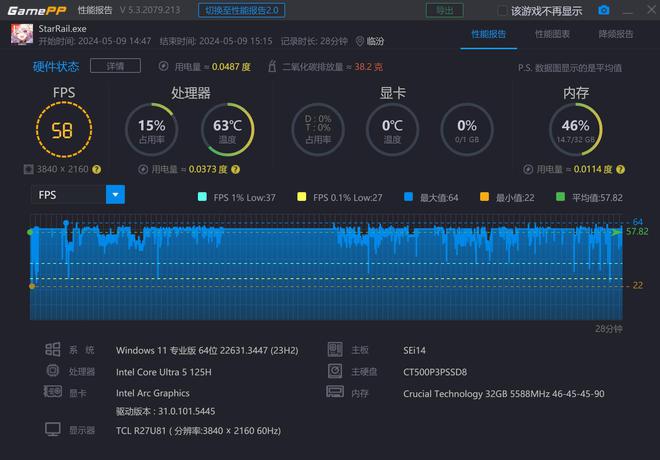Click the green 平均值 legend swatch
Image resolution: width=660 pixels, height=460 pixels.
click(560, 197)
